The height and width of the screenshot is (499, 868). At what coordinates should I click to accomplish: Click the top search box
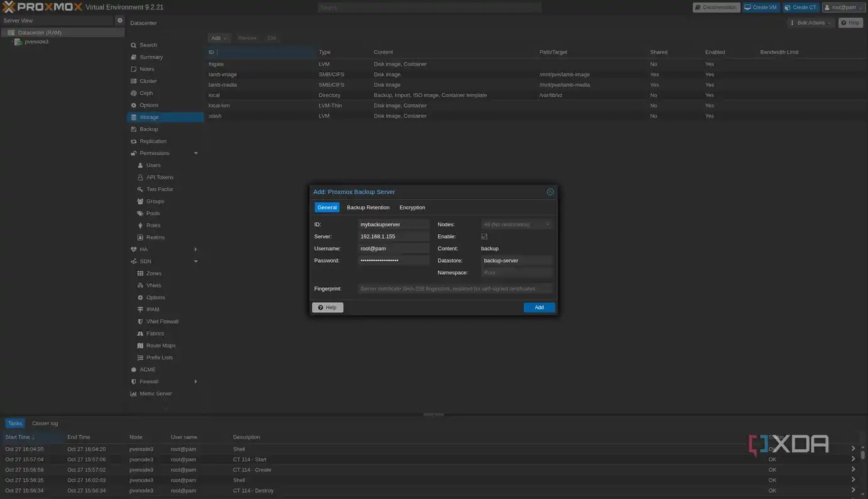(x=429, y=8)
